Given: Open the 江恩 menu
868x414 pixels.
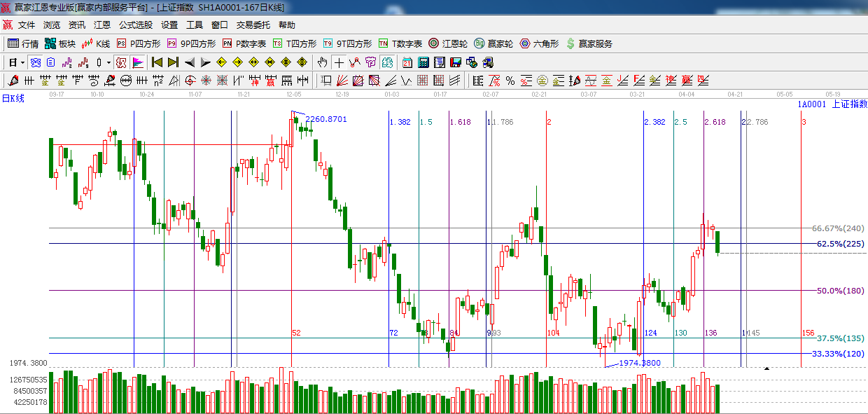Looking at the screenshot, I should click(x=102, y=25).
